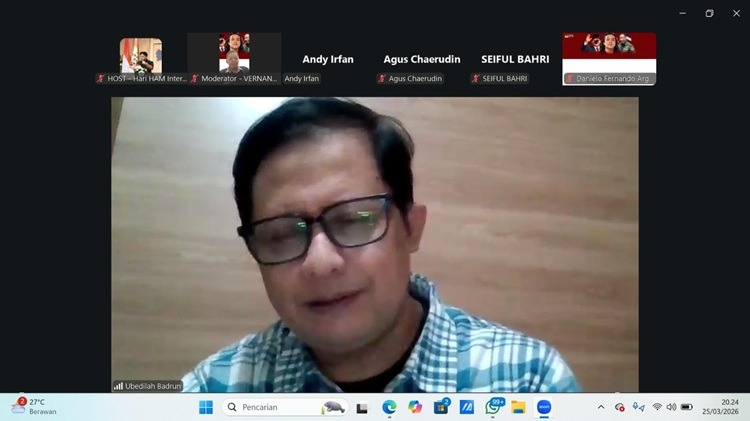Select Andy Irfan's participant tile
Screen dimensions: 750x421
pos(328,59)
